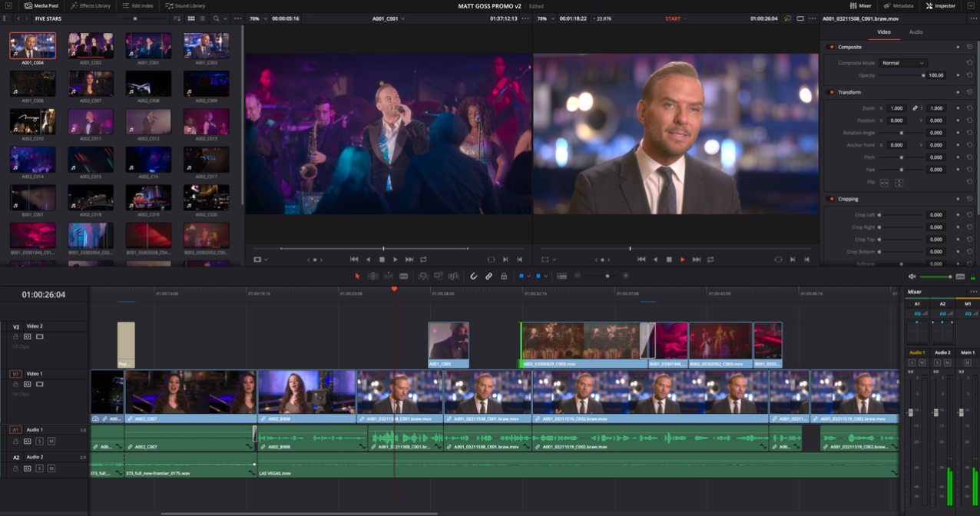980x516 pixels.
Task: Open the Effects Library panel
Action: pyautogui.click(x=91, y=5)
